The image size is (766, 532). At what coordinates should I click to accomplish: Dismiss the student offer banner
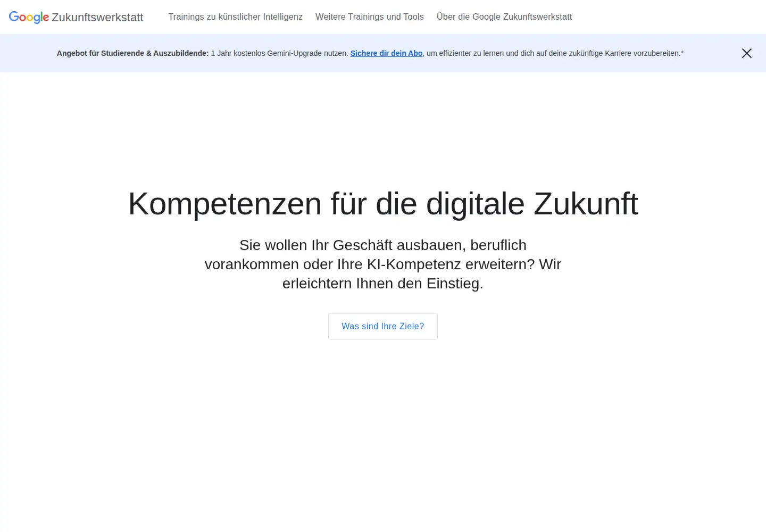tap(747, 53)
